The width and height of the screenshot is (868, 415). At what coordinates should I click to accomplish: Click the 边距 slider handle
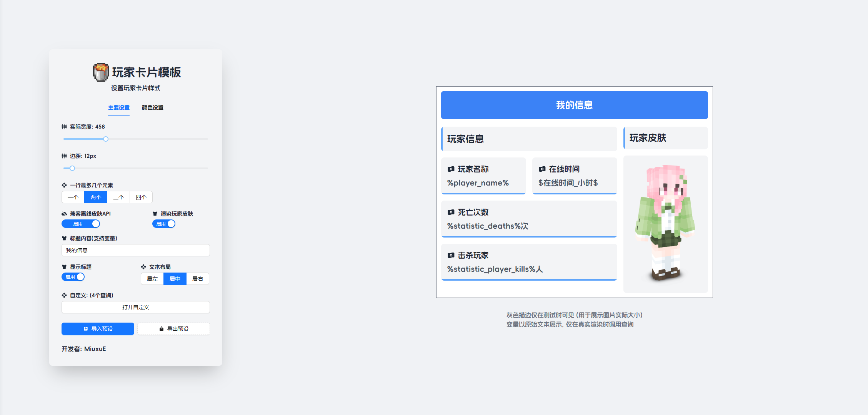coord(72,168)
